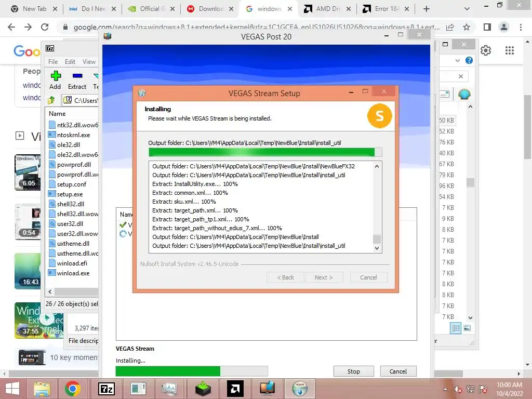
Task: Show hidden tray icons arrow
Action: click(x=445, y=389)
